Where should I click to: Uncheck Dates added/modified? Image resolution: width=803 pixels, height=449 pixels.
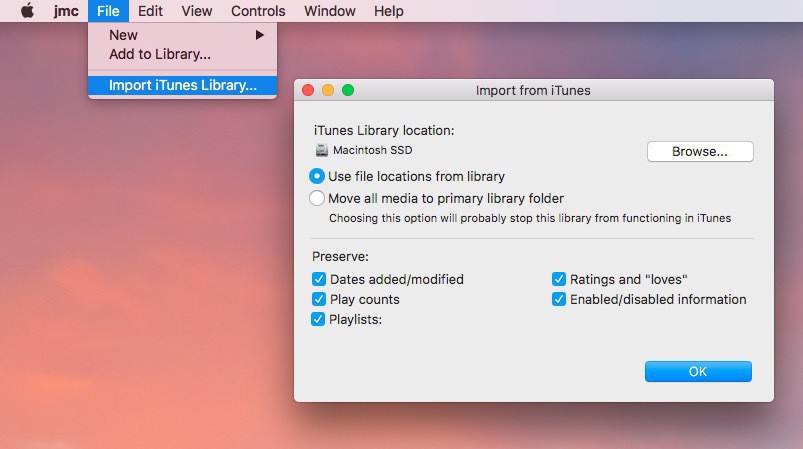pyautogui.click(x=319, y=279)
